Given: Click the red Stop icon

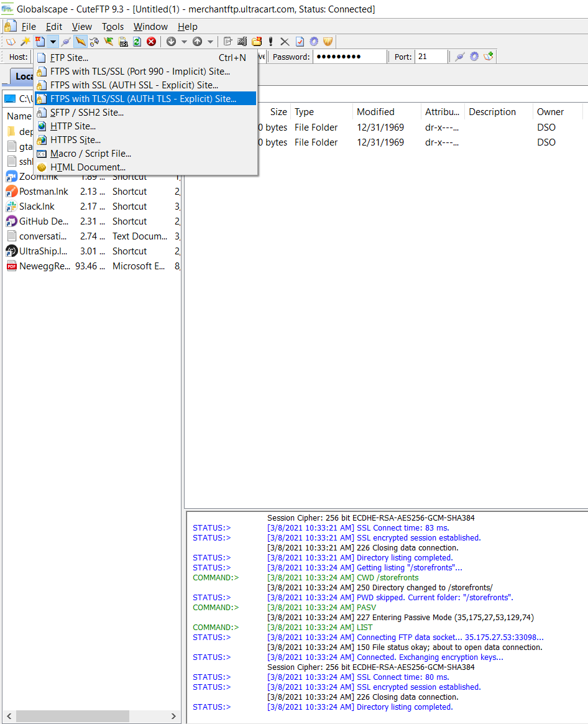Looking at the screenshot, I should click(x=151, y=42).
